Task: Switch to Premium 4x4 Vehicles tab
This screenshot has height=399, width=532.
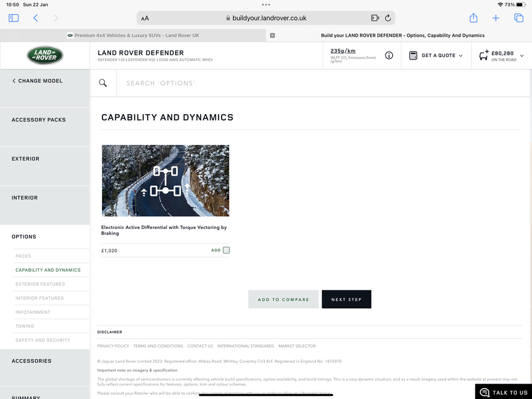Action: coord(133,35)
